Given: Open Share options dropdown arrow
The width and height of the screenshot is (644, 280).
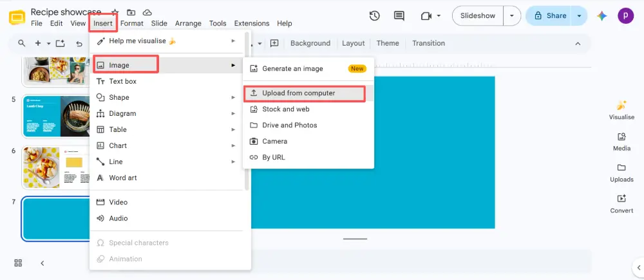Looking at the screenshot, I should click(x=579, y=16).
